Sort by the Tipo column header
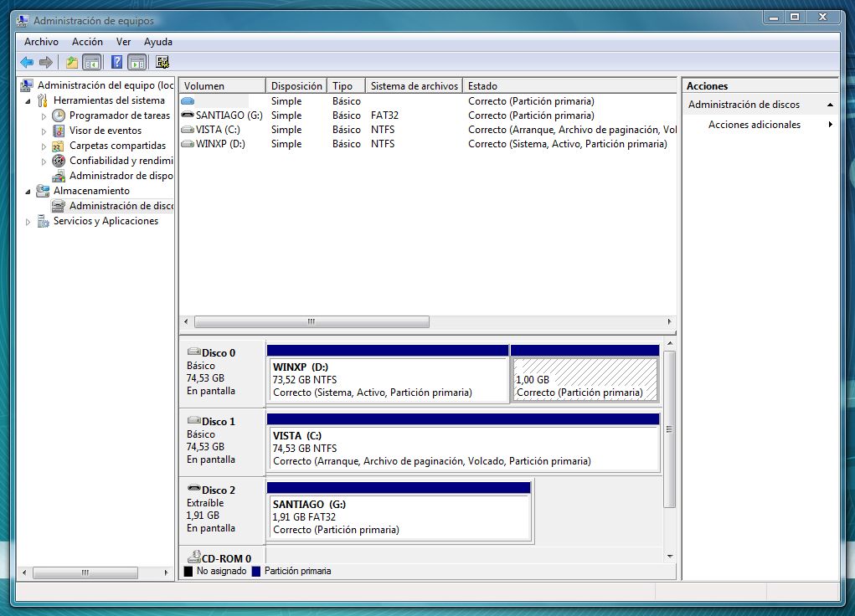855x616 pixels. tap(346, 85)
